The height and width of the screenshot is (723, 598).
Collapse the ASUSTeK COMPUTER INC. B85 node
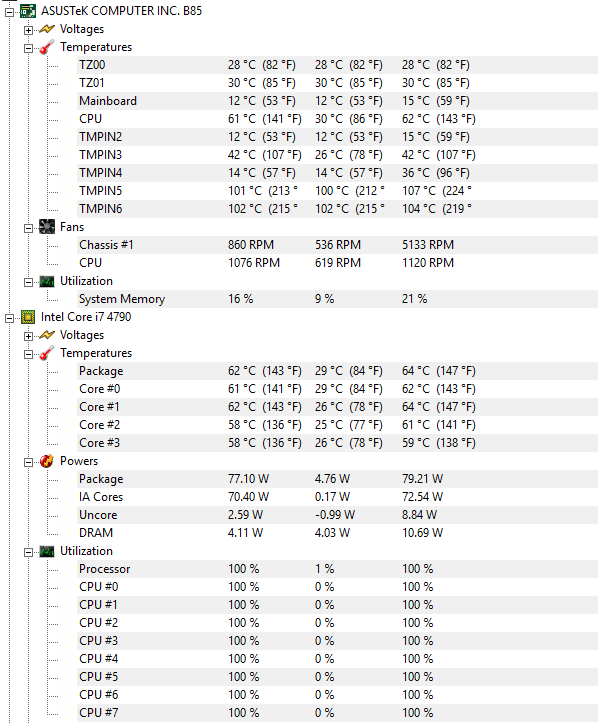[x=10, y=12]
